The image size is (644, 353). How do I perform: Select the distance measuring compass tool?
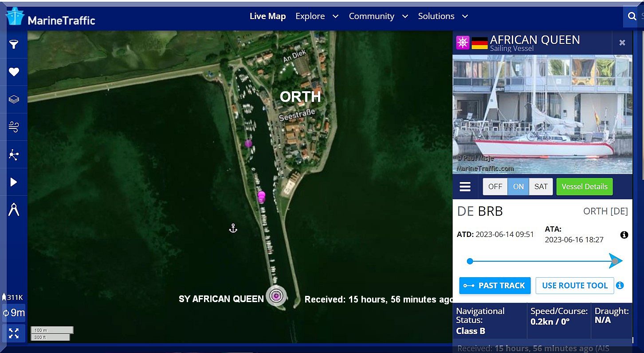(x=14, y=209)
